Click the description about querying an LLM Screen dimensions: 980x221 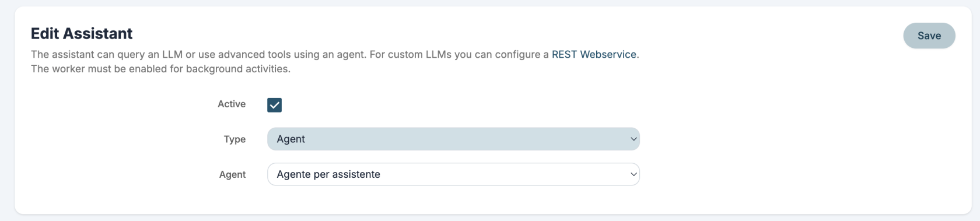335,54
